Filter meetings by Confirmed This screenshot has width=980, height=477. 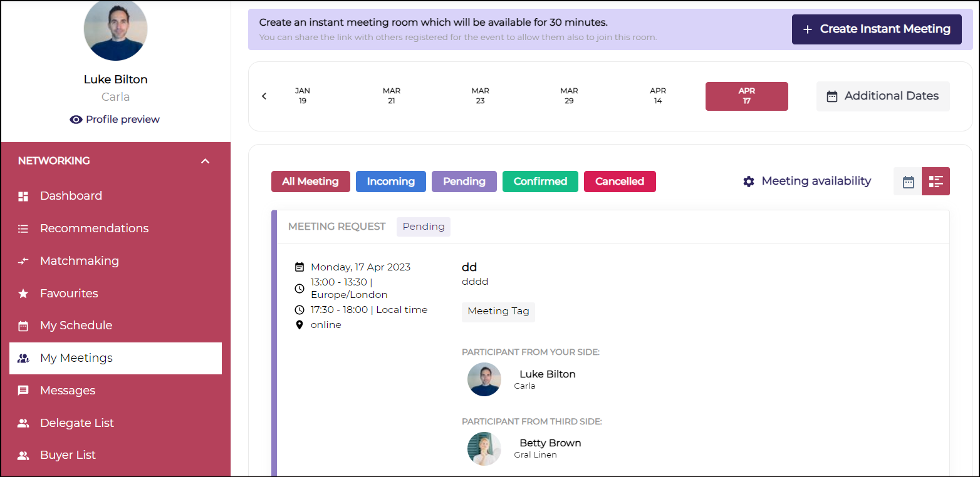(540, 182)
